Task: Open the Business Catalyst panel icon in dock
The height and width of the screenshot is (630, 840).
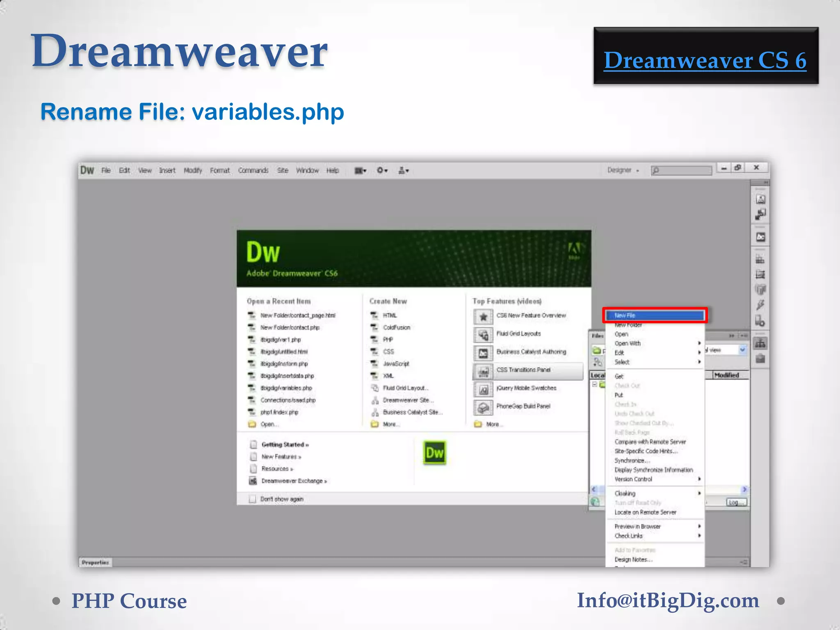Action: click(760, 237)
